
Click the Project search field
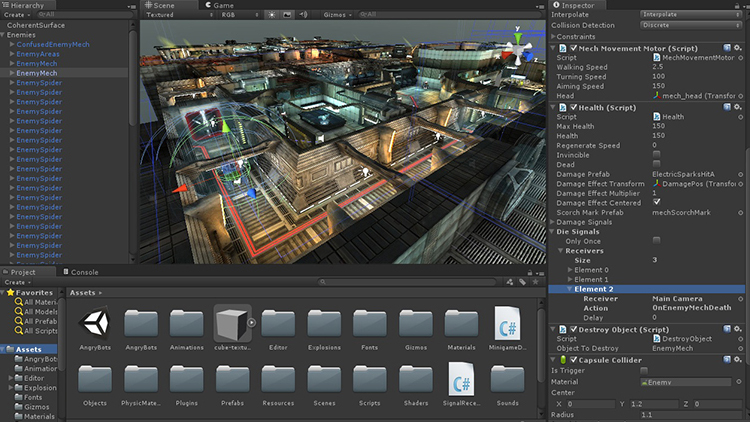[x=407, y=282]
